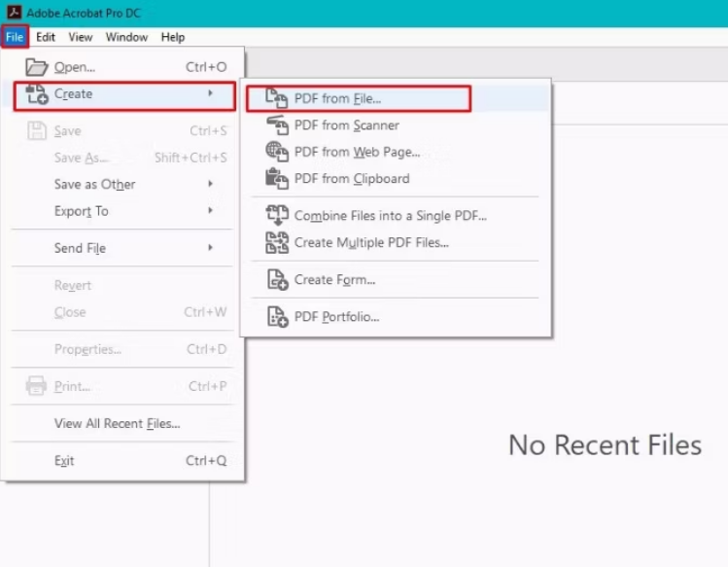
Task: Choose Save As... menu entry
Action: point(122,158)
